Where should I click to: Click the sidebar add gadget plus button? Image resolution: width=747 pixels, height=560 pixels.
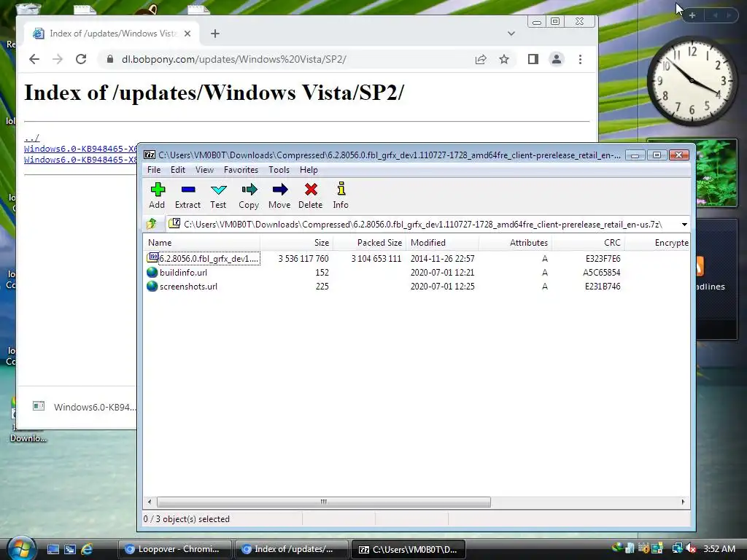(692, 15)
